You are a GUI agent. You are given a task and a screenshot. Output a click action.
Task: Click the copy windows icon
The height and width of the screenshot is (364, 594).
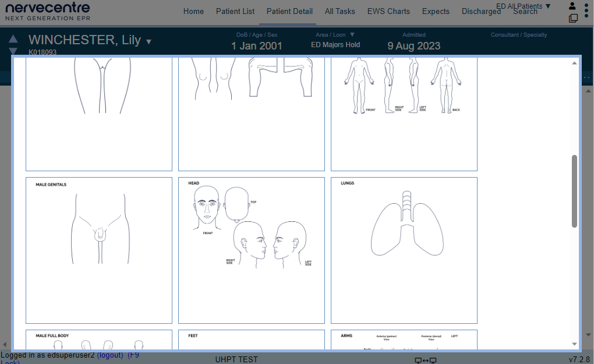[x=573, y=18]
